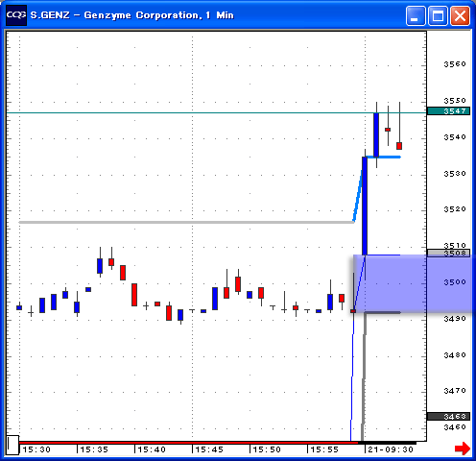The image size is (476, 461).
Task: Click the teal horizontal price line
Action: (217, 112)
